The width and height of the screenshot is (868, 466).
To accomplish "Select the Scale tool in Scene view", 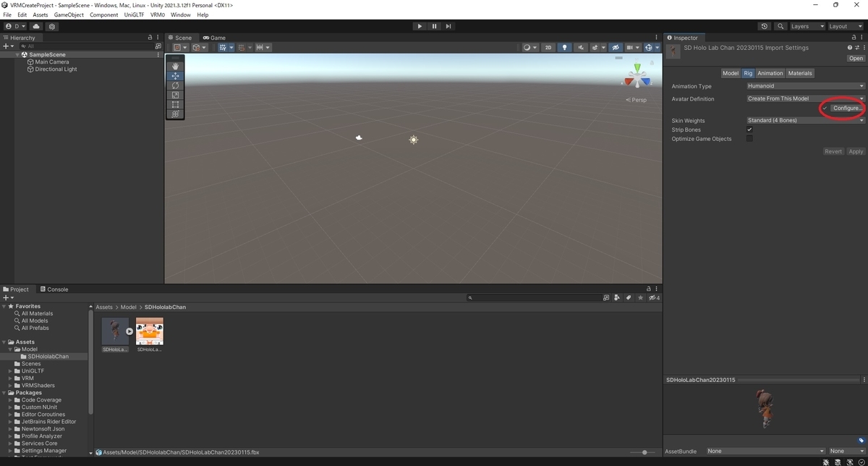I will coord(175,95).
